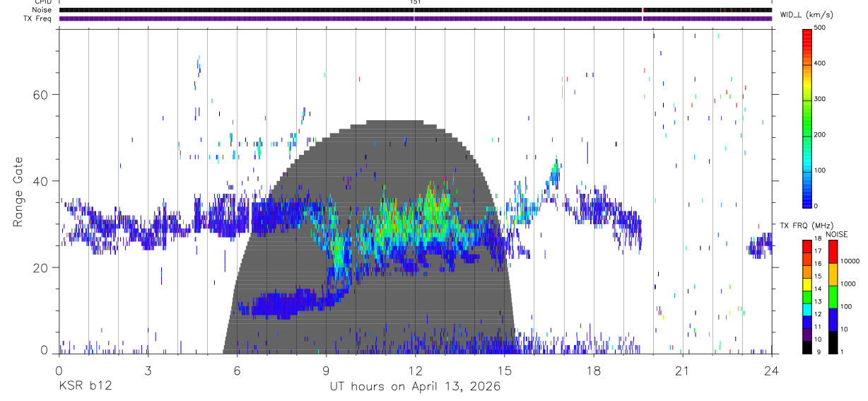Click the '12' hour tick on time axis
The height and width of the screenshot is (401, 868).
(x=415, y=371)
